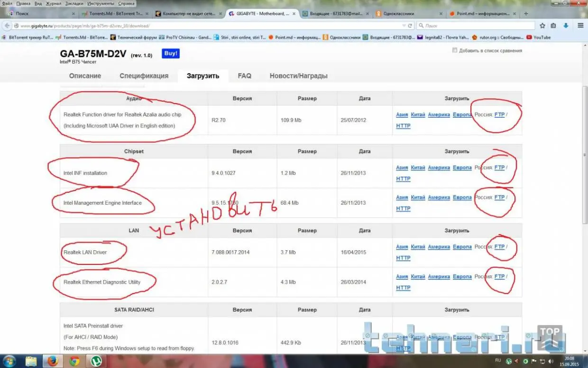
Task: Open uTorrent from the taskbar
Action: (x=96, y=361)
